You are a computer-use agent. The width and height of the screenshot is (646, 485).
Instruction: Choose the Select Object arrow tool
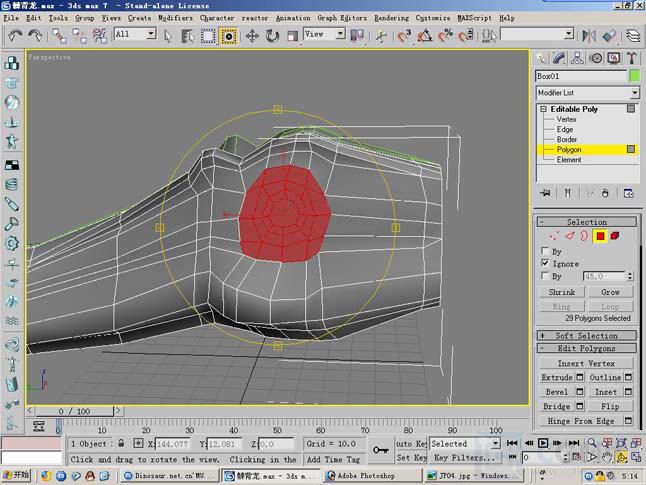[168, 36]
